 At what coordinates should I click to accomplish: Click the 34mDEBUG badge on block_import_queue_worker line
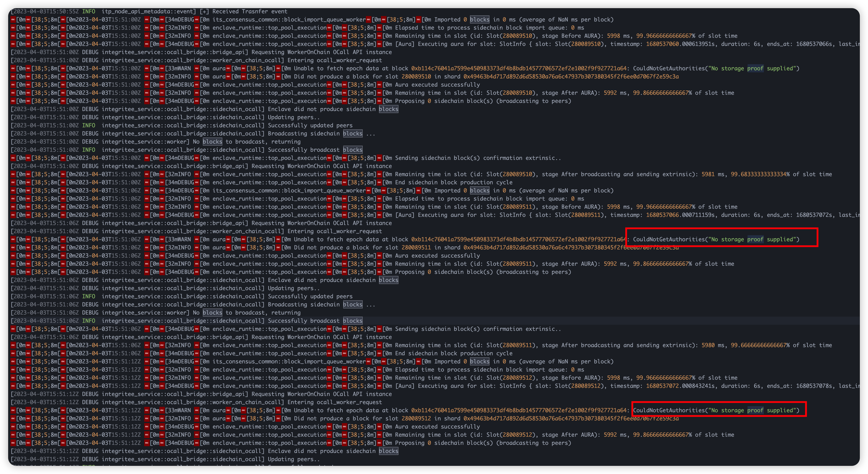click(180, 19)
